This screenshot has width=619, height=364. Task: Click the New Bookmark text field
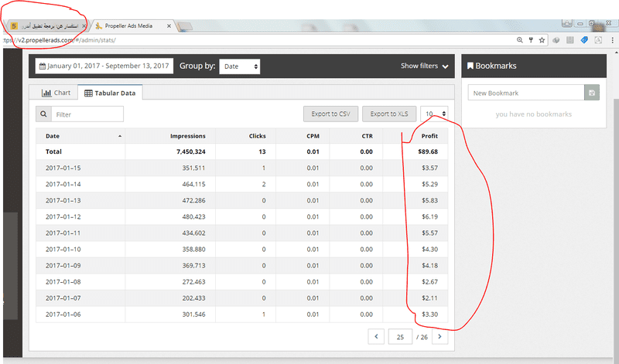[x=526, y=93]
